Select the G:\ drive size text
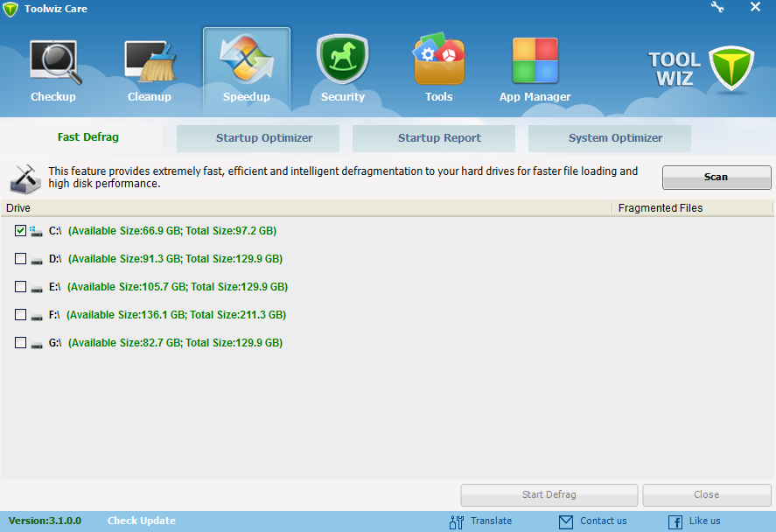This screenshot has width=776, height=532. 175,342
